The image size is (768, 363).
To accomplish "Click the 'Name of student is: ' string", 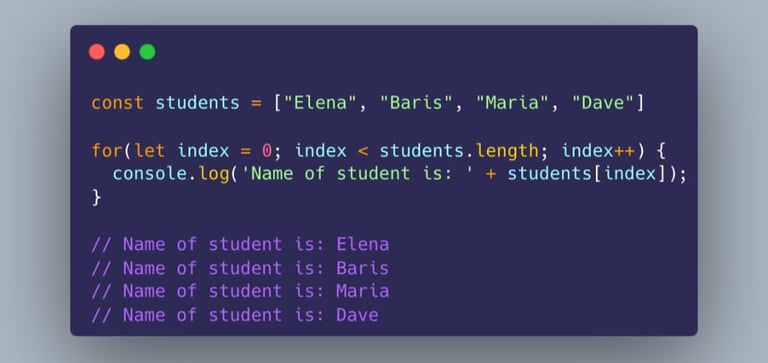I will click(x=363, y=174).
